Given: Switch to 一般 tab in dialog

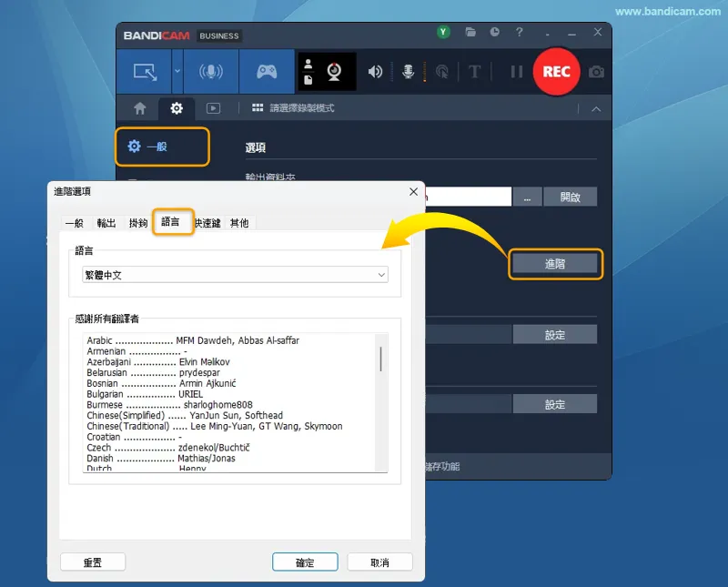Looking at the screenshot, I should (75, 223).
